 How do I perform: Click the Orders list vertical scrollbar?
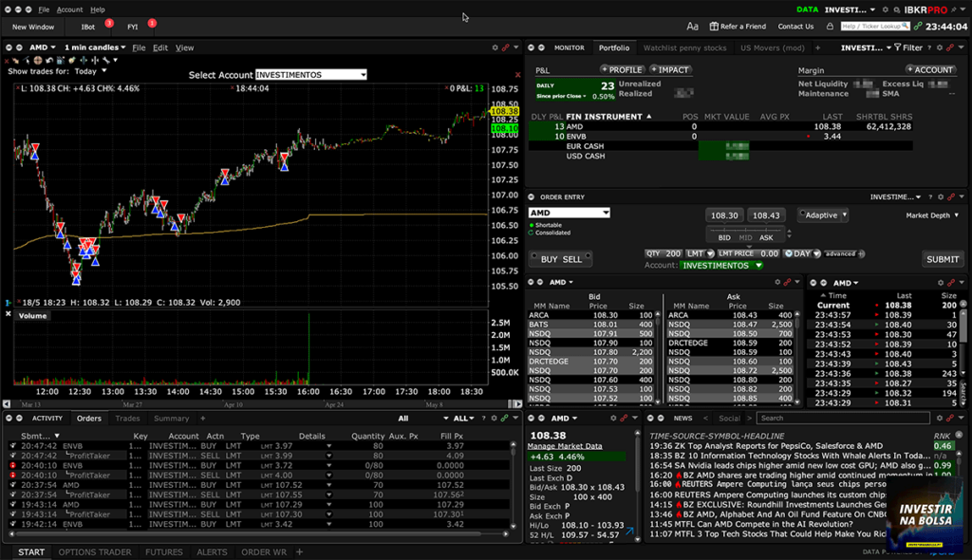[513, 484]
